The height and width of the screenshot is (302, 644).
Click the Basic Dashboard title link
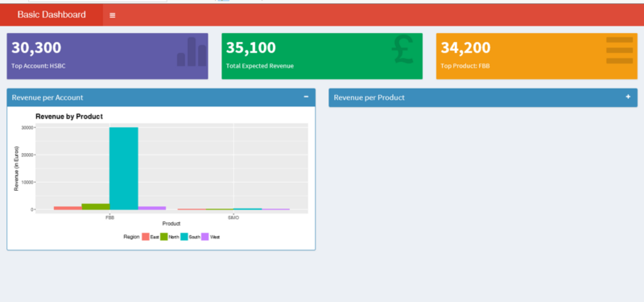(52, 14)
